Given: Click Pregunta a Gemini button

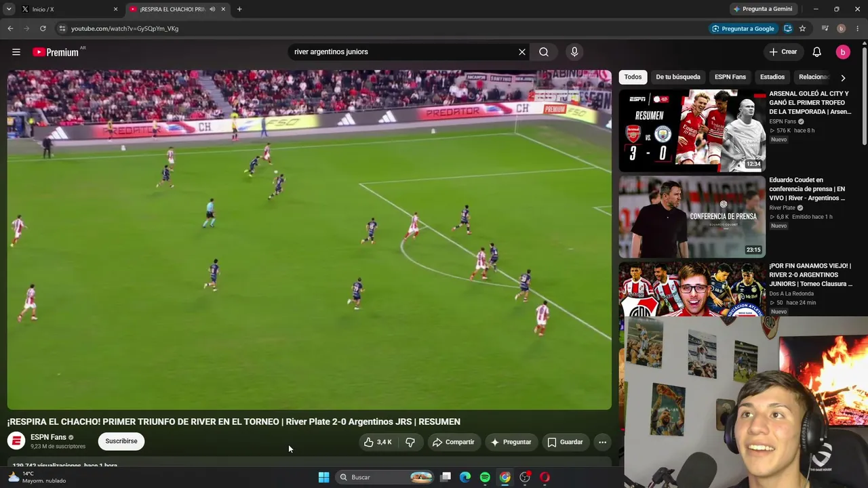Looking at the screenshot, I should (763, 9).
